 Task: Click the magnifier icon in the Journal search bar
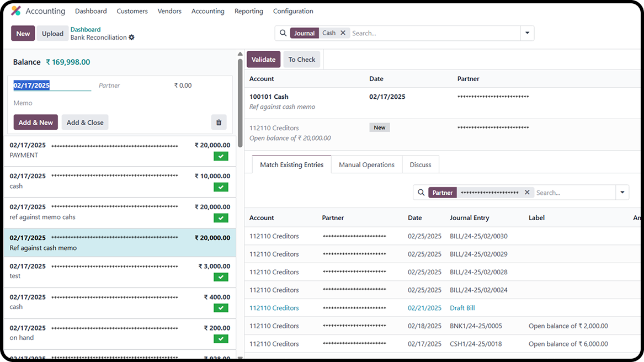(284, 33)
